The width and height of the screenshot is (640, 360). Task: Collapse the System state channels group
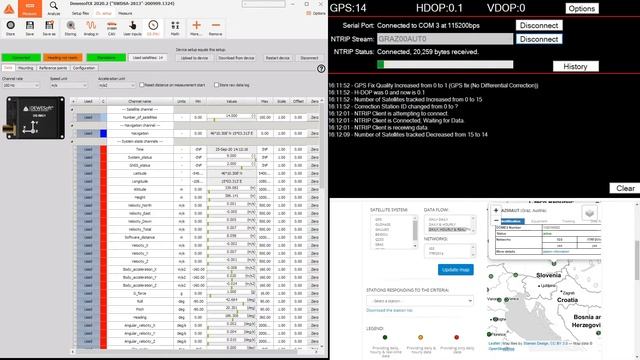click(x=73, y=141)
